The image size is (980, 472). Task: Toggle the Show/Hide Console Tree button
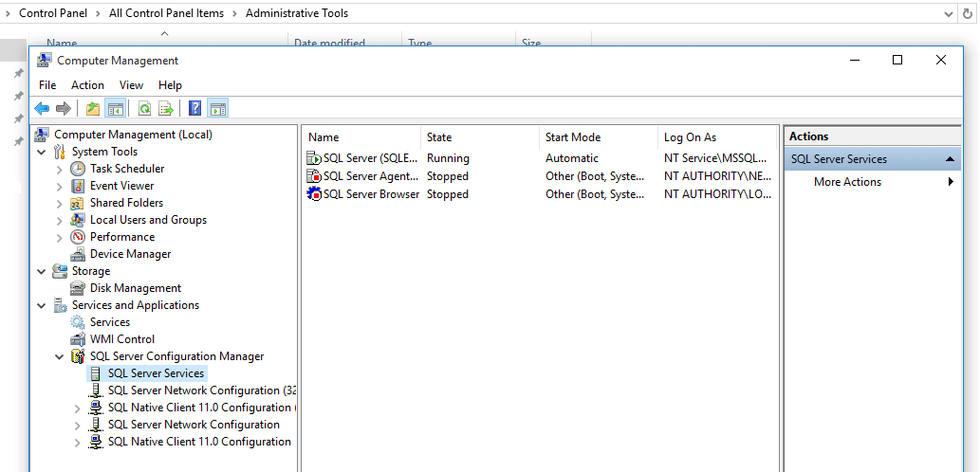[x=116, y=109]
